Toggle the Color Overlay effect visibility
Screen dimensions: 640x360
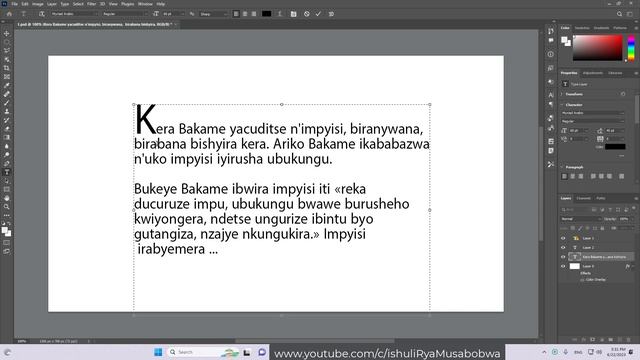click(582, 280)
